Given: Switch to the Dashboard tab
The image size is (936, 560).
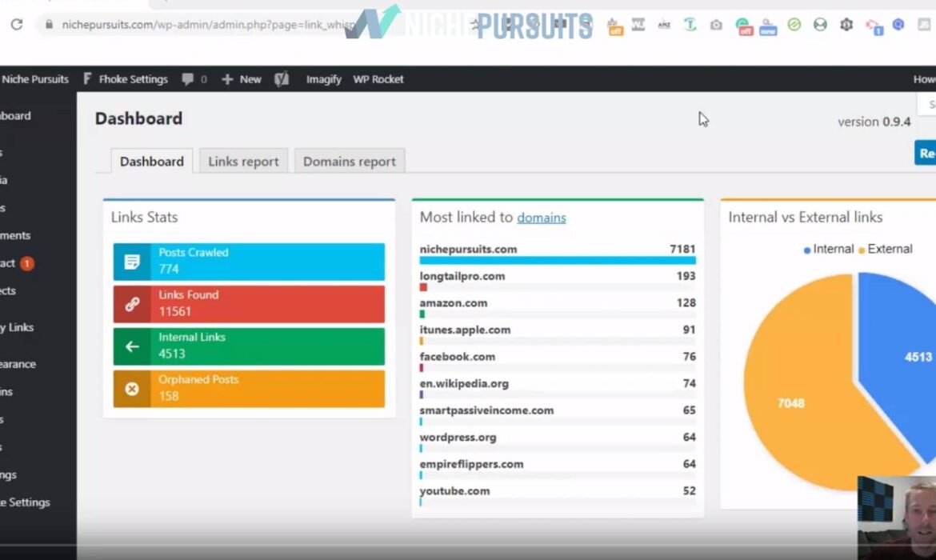Looking at the screenshot, I should click(152, 161).
